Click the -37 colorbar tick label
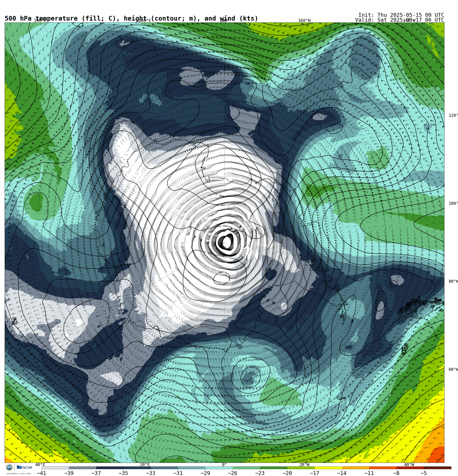The height and width of the screenshot is (476, 458). [96, 473]
